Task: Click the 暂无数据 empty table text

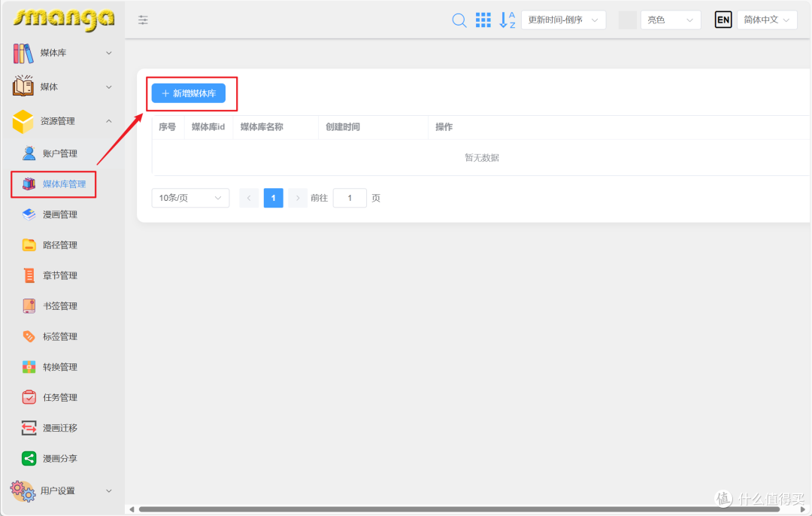Action: pyautogui.click(x=482, y=157)
